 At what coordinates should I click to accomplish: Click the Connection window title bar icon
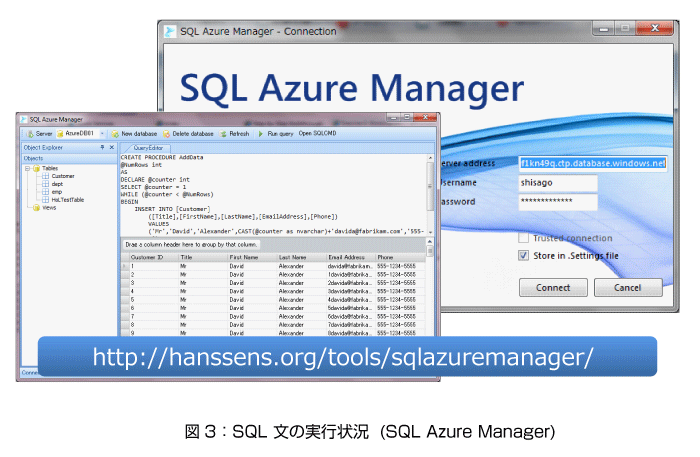[170, 31]
